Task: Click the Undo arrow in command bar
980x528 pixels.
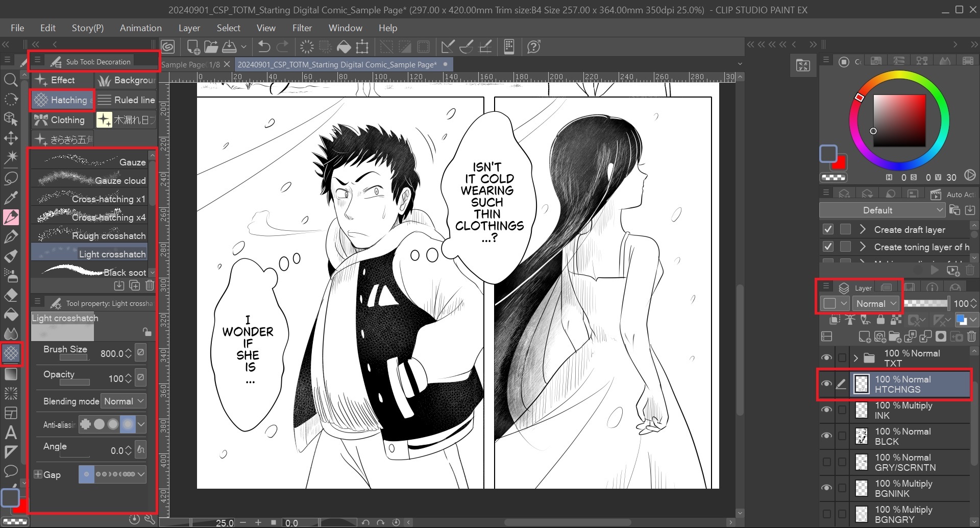Action: pyautogui.click(x=264, y=47)
